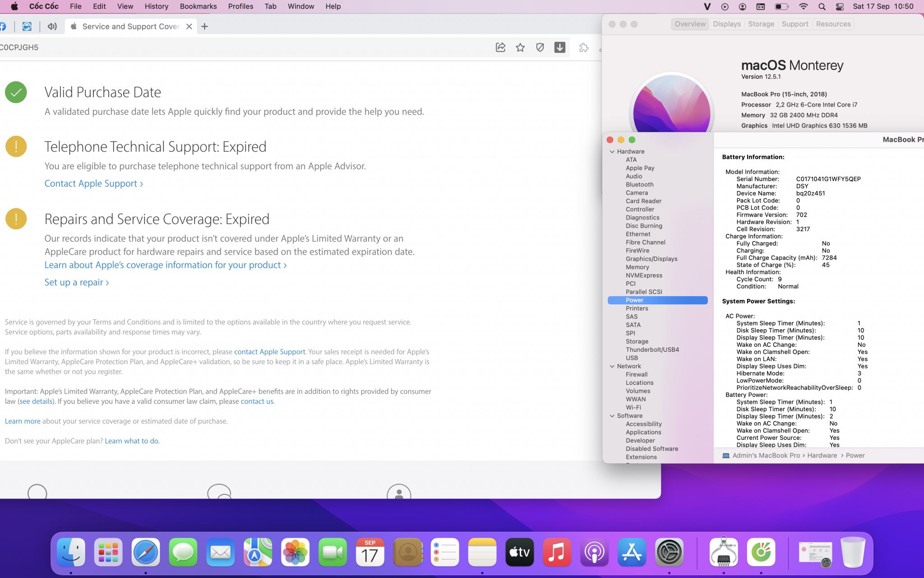924x578 pixels.
Task: Collapse the Hardware tree section
Action: click(x=612, y=152)
